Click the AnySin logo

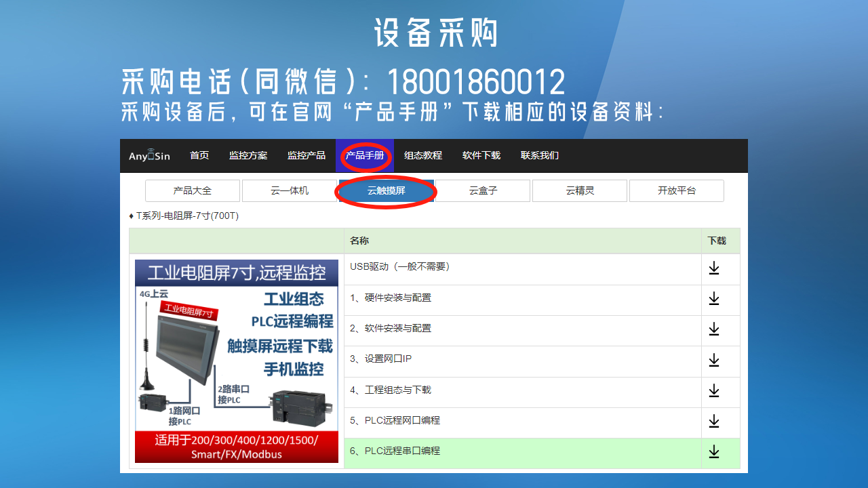tap(149, 156)
